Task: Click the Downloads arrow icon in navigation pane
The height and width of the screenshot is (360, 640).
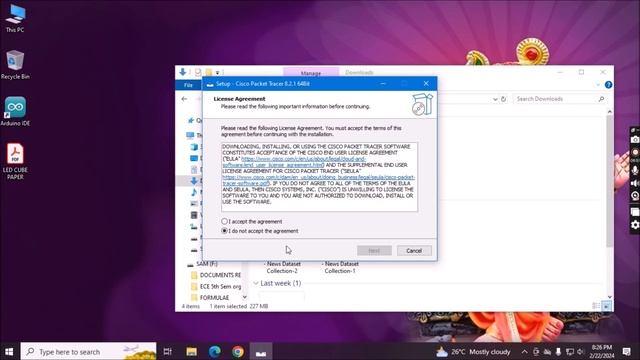Action: 194,180
